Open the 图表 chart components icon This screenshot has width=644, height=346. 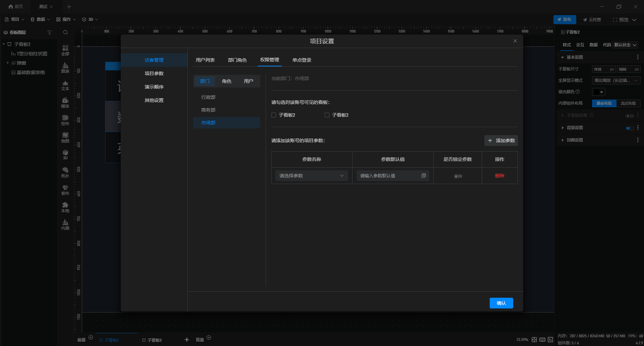[x=65, y=68]
